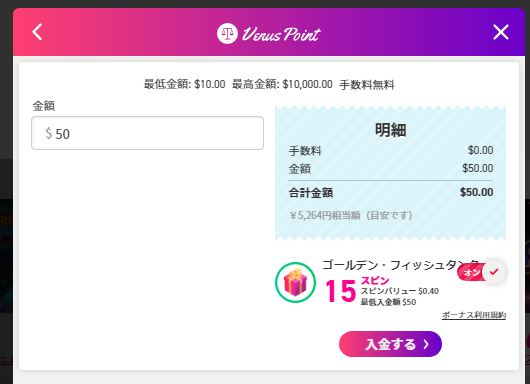This screenshot has height=384, width=530.
Task: Focus the 金額 amount input field
Action: [147, 133]
